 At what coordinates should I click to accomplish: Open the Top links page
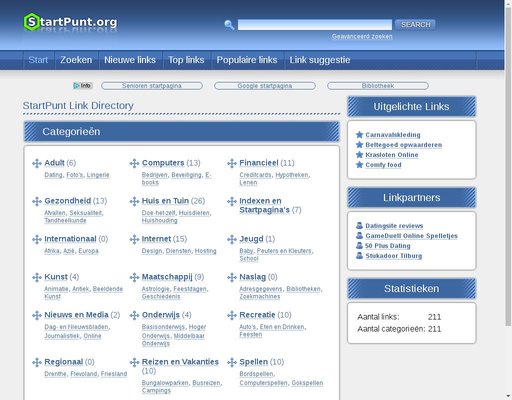click(x=186, y=60)
